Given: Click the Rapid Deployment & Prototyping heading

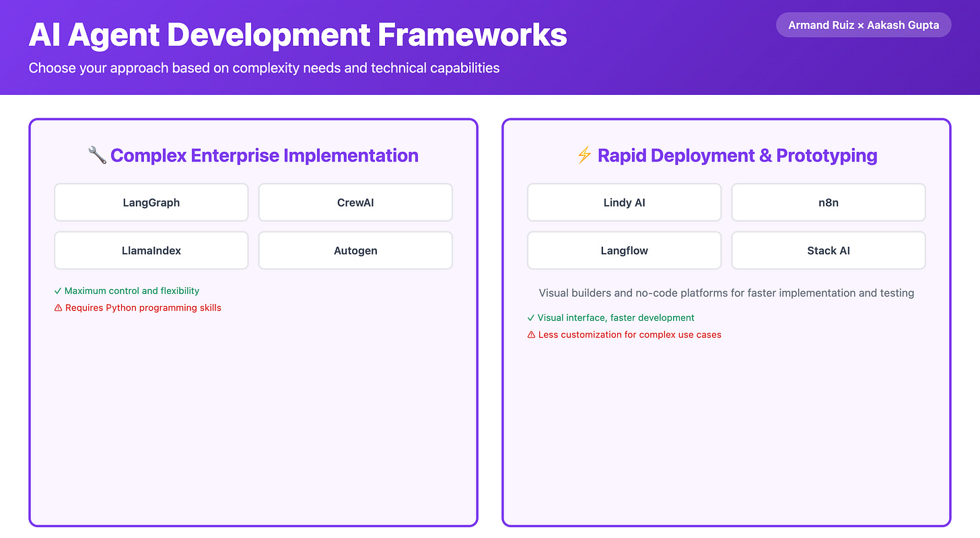Looking at the screenshot, I should click(x=738, y=155).
